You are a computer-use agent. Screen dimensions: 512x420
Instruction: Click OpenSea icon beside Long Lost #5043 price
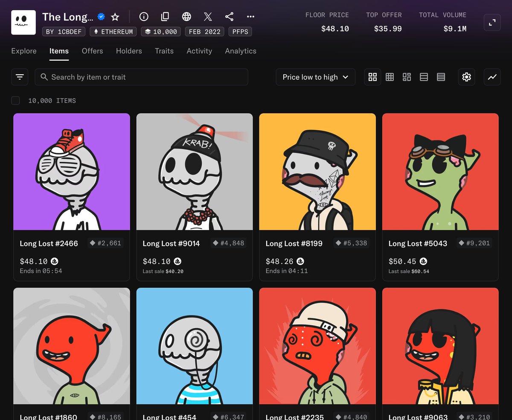tap(423, 261)
